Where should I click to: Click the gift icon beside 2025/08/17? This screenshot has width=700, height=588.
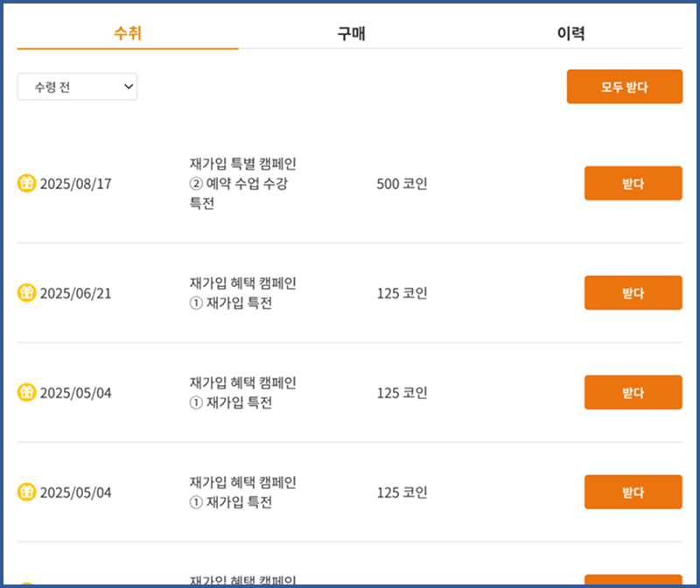pyautogui.click(x=27, y=184)
